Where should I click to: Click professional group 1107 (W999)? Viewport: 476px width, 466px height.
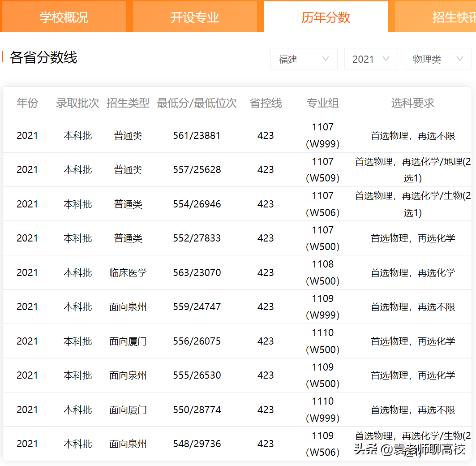point(322,135)
